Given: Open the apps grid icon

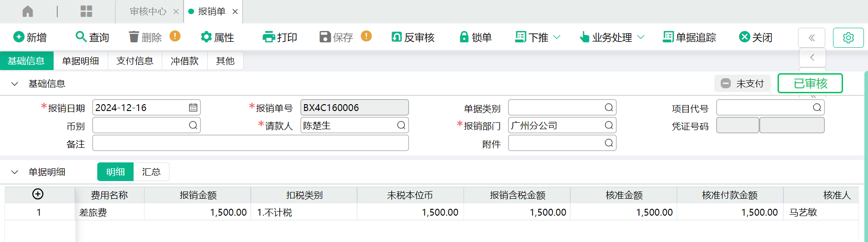Looking at the screenshot, I should (86, 11).
